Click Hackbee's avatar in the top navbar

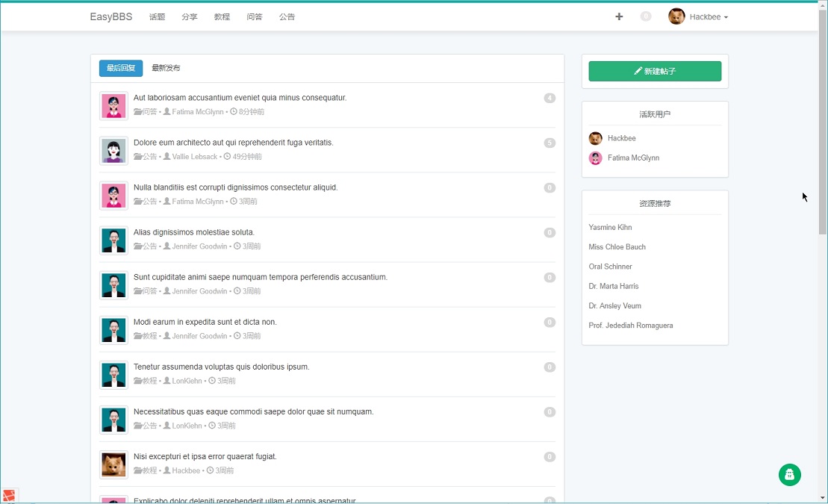[x=676, y=16]
